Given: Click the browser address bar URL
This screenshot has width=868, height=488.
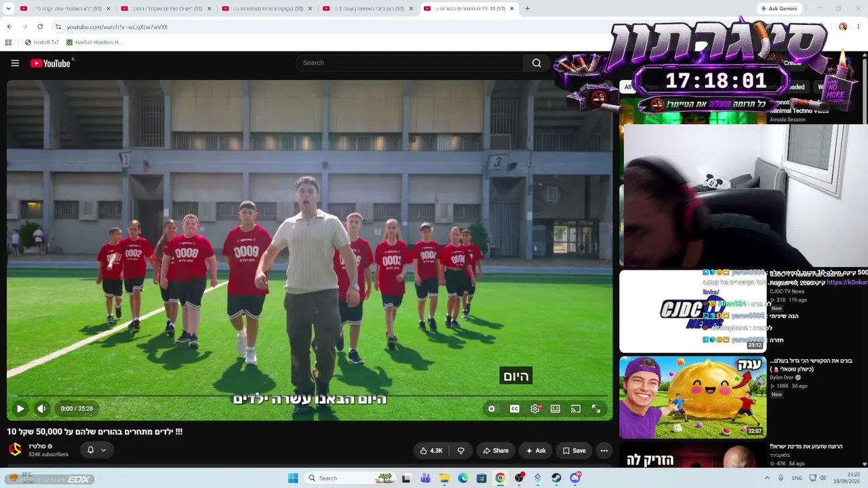Looking at the screenshot, I should [117, 27].
